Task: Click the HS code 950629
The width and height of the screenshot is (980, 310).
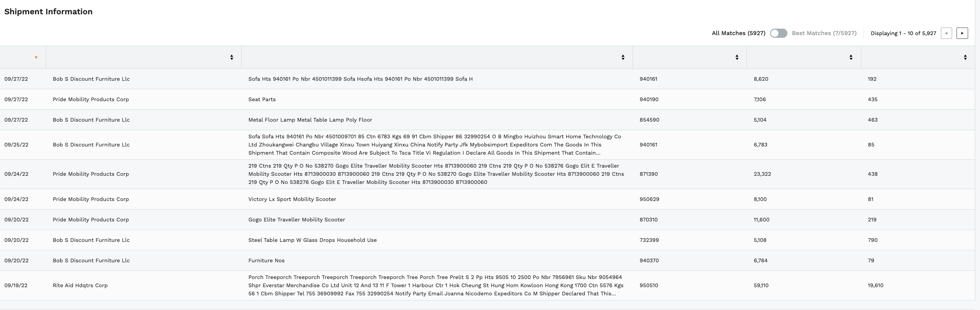Action: (x=649, y=199)
